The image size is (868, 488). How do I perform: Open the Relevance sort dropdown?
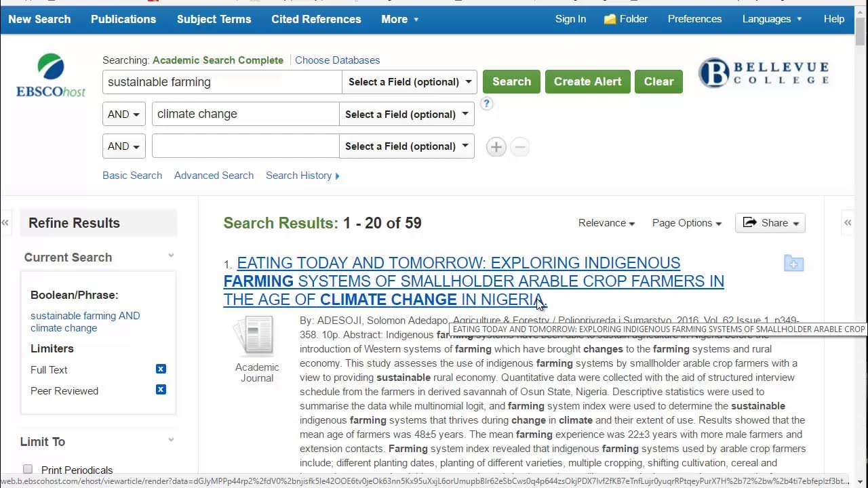606,223
